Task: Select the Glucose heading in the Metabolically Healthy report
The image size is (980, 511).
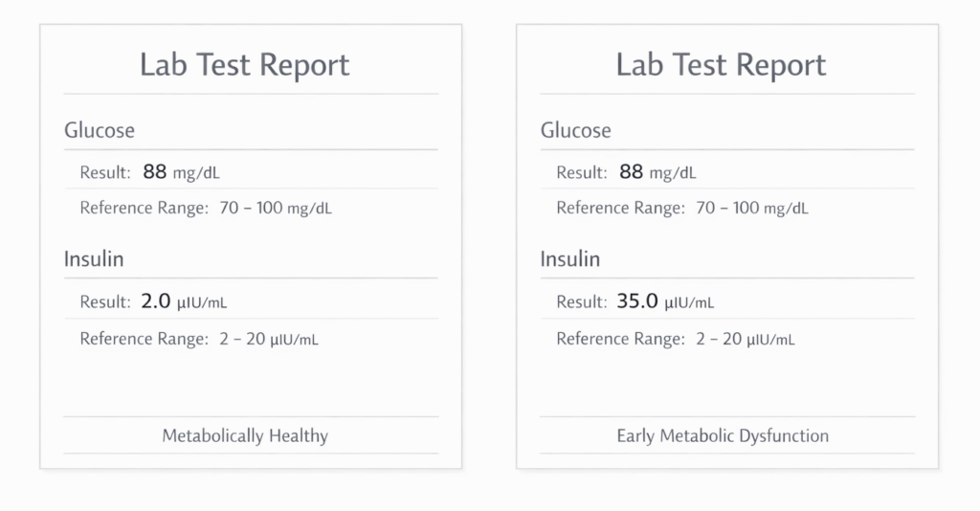Action: point(100,130)
